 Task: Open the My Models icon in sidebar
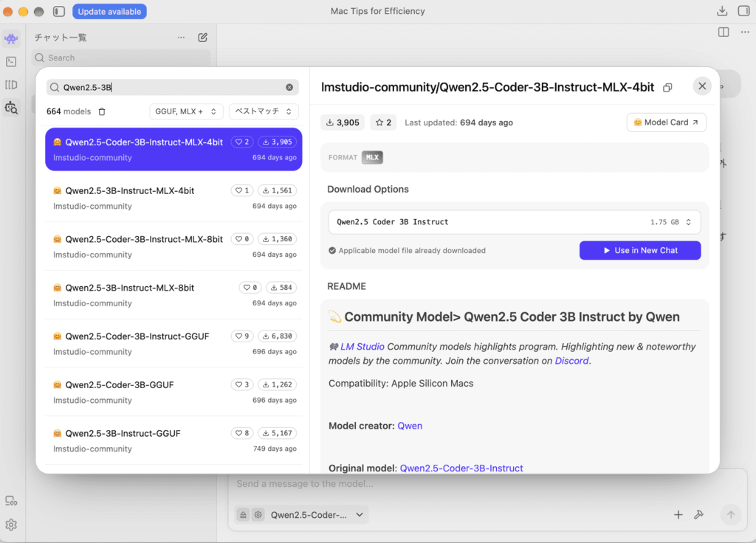point(11,85)
